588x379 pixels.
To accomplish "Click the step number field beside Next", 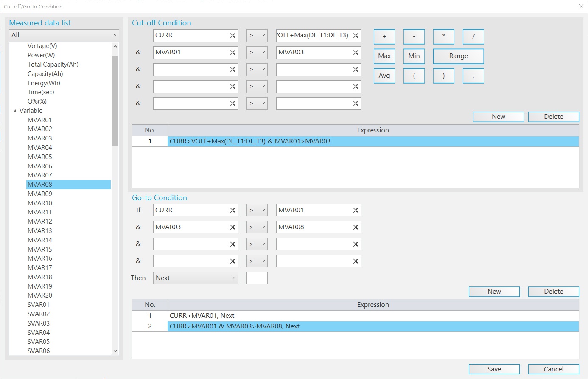I will (257, 278).
